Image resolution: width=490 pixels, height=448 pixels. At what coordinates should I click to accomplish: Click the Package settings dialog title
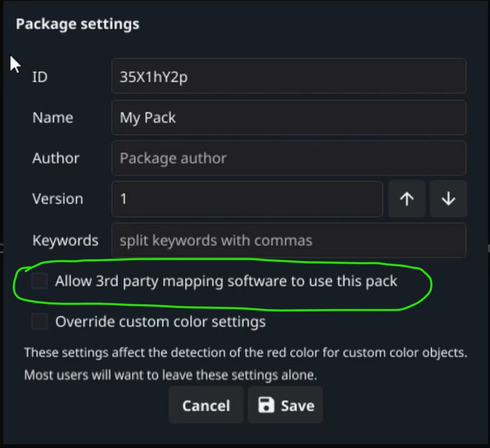click(x=78, y=24)
